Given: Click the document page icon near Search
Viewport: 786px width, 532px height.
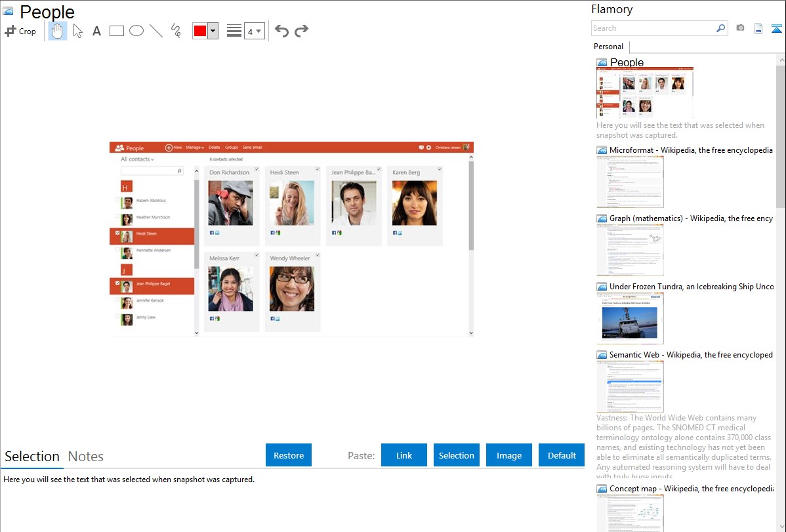Looking at the screenshot, I should tap(758, 28).
